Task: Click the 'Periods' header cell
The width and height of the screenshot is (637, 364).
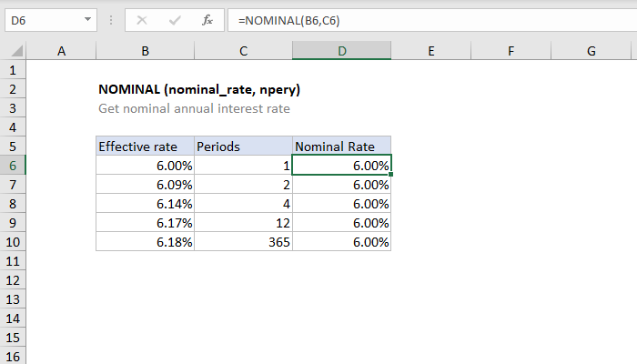Action: 243,147
